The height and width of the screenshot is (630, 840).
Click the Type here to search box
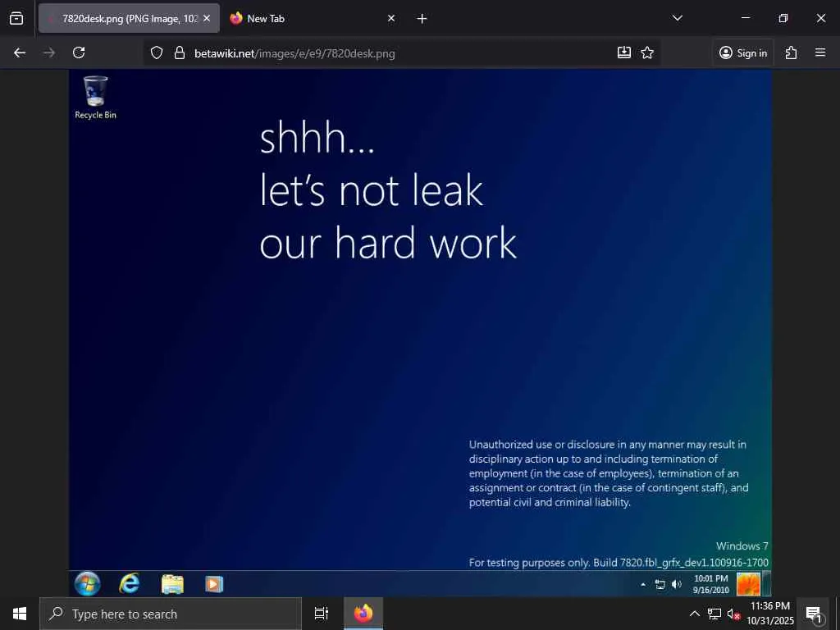[171, 614]
